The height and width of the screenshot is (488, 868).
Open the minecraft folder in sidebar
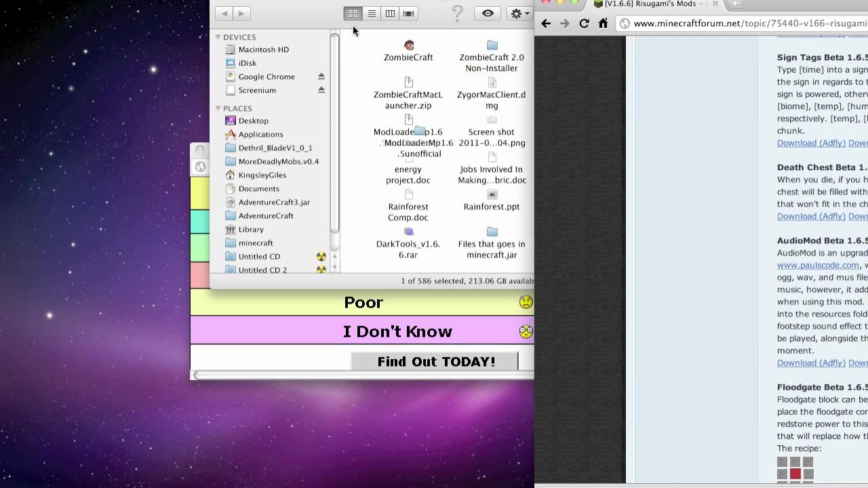click(256, 243)
